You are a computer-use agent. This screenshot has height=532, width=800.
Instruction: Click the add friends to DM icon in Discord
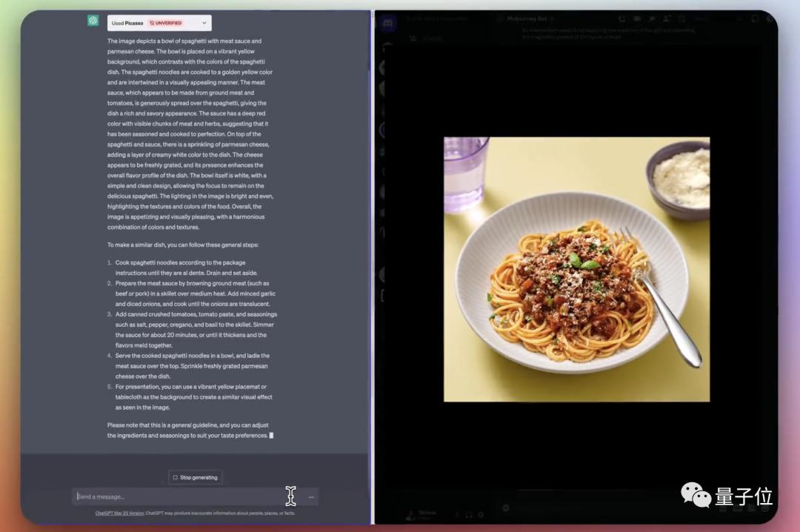pos(667,19)
